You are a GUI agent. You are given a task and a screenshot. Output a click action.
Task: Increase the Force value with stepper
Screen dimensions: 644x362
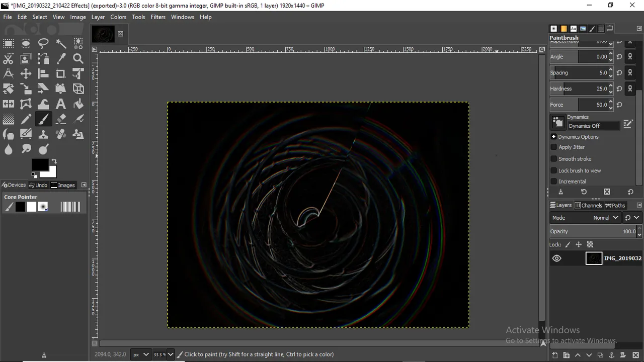click(x=611, y=103)
